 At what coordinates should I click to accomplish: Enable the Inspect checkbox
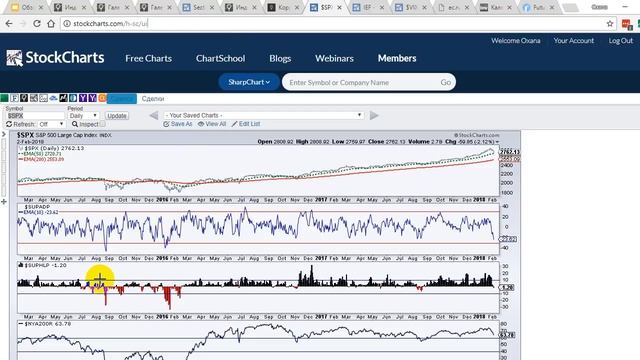pyautogui.click(x=102, y=124)
